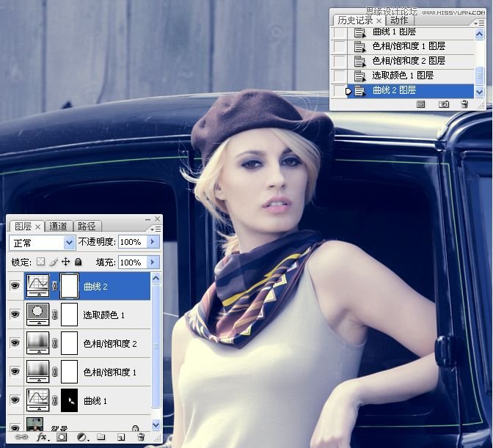
Task: Select the 曲线 1 layer mask thumbnail
Action: [68, 400]
